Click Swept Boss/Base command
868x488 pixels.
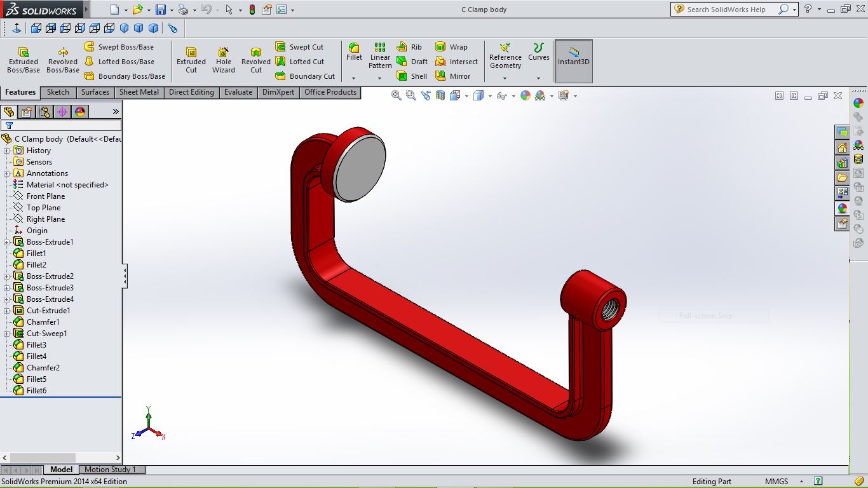(x=119, y=47)
